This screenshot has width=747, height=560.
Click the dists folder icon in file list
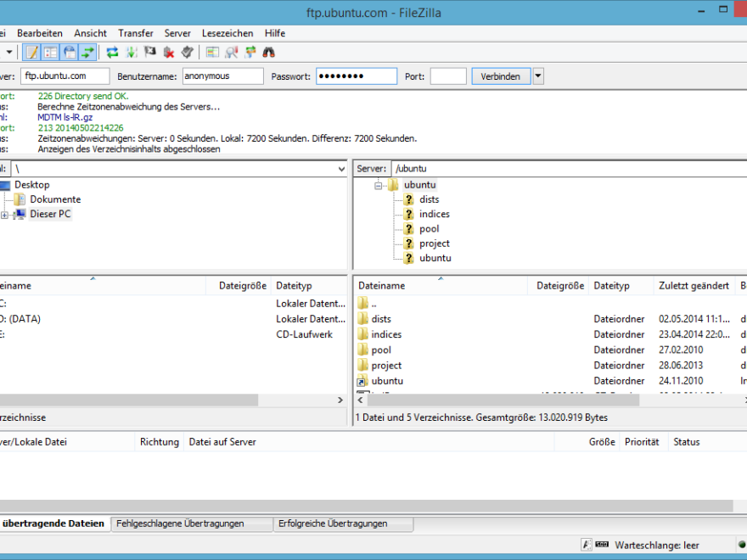pyautogui.click(x=363, y=318)
